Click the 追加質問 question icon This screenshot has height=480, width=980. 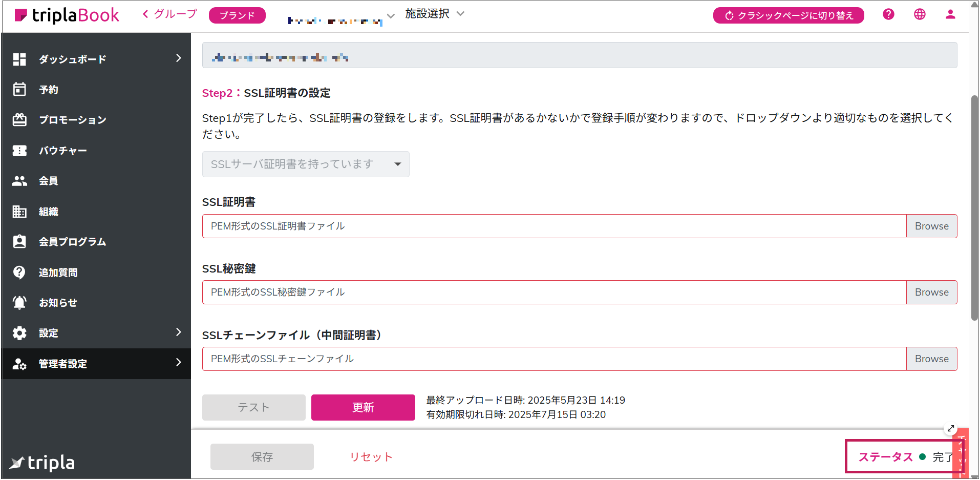(x=19, y=272)
